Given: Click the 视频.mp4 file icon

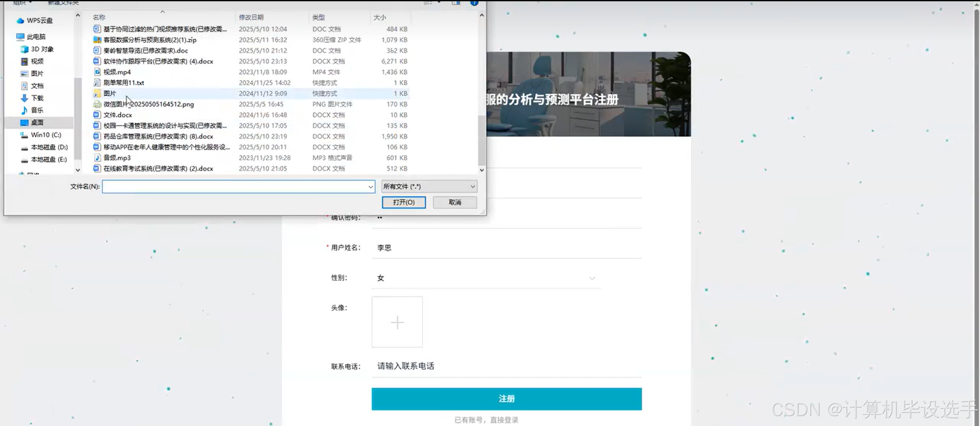Looking at the screenshot, I should click(97, 72).
